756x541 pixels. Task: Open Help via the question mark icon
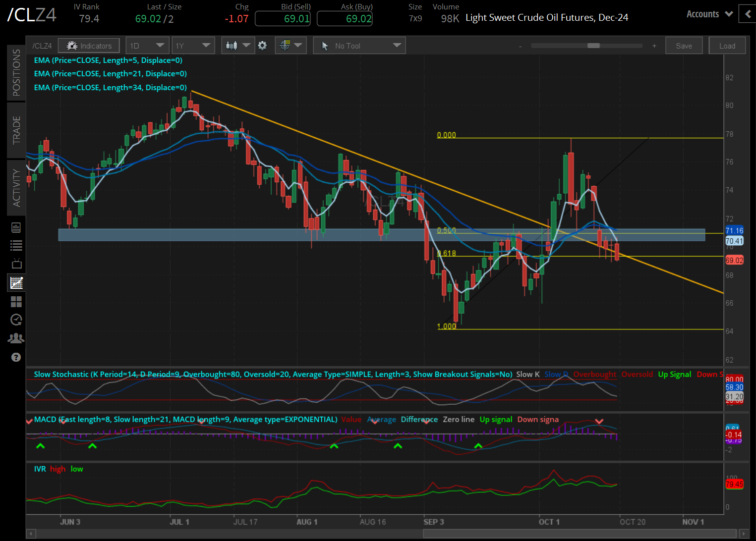[16, 357]
